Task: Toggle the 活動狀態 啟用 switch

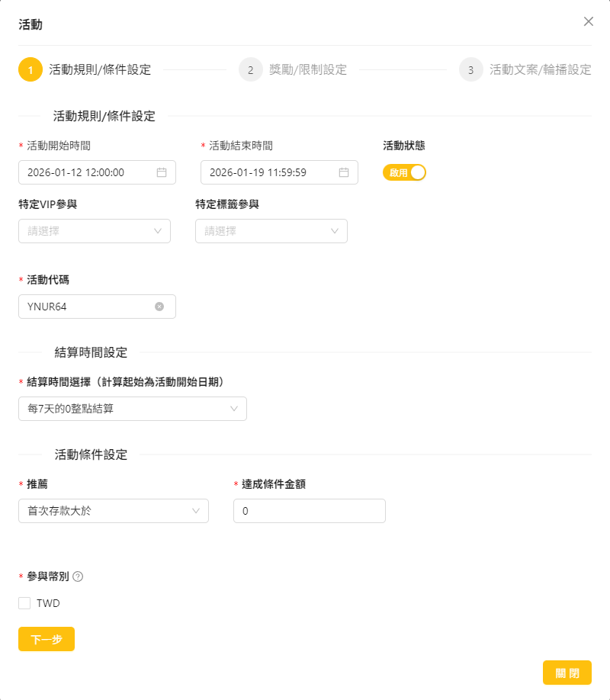Action: 404,172
